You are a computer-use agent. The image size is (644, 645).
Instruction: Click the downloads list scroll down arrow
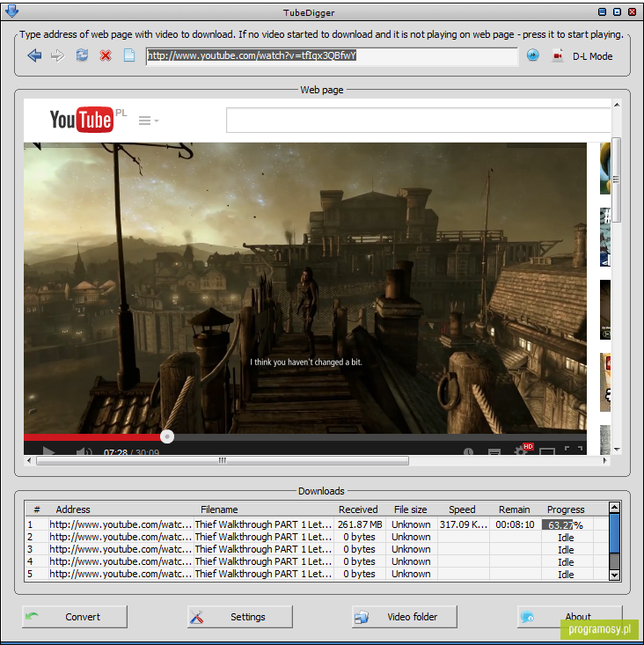coord(614,575)
